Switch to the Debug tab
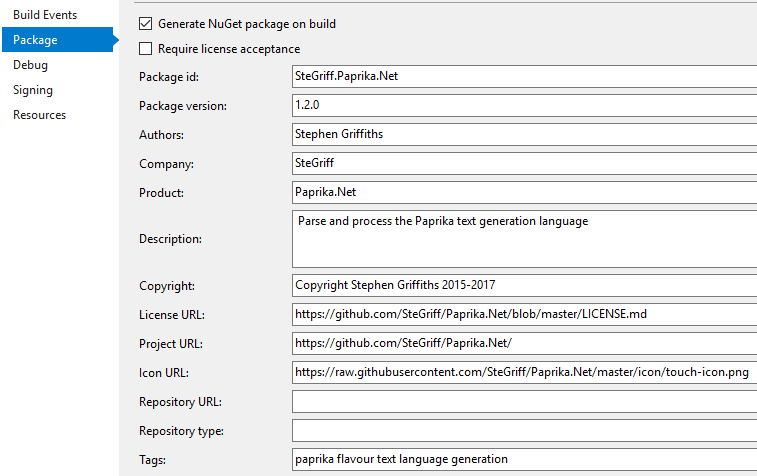757x476 pixels. click(x=30, y=65)
